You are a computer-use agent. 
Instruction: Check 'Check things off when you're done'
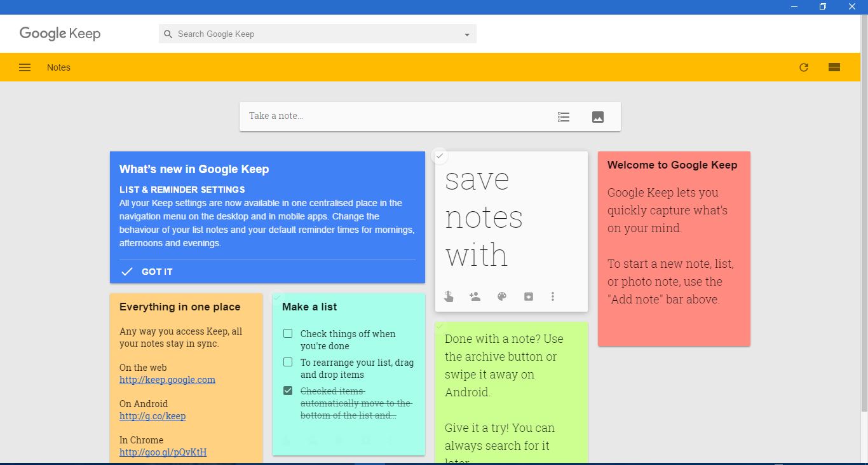tap(288, 334)
